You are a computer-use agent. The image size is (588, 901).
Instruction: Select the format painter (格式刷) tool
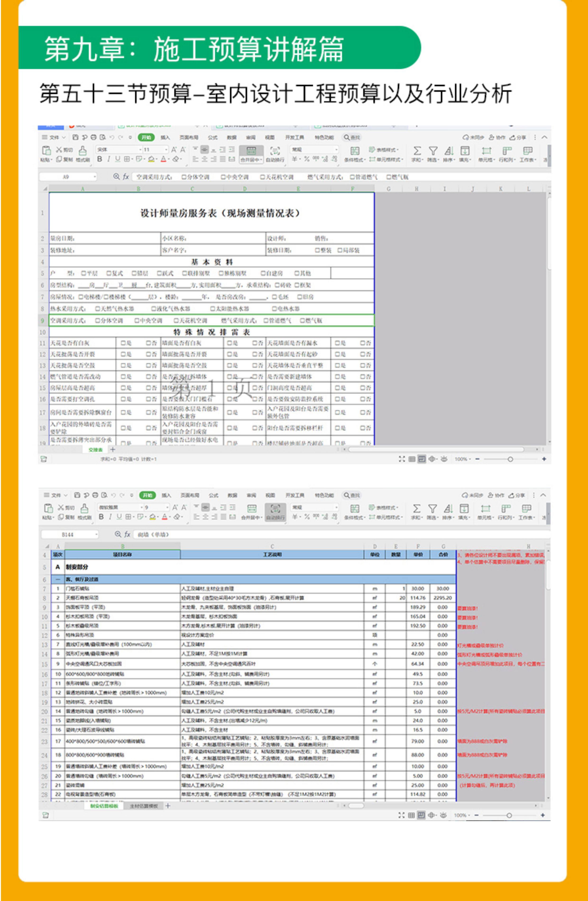[83, 153]
